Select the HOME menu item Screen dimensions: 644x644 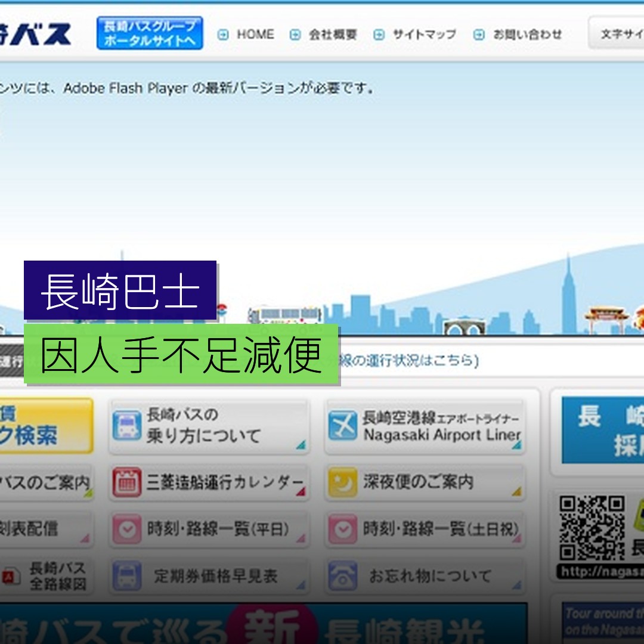(256, 34)
